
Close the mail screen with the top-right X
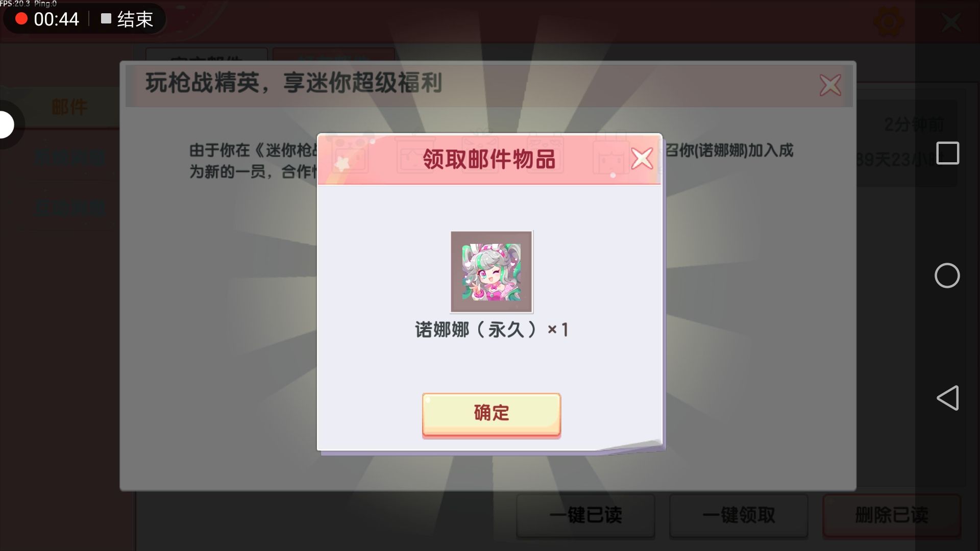click(x=951, y=22)
